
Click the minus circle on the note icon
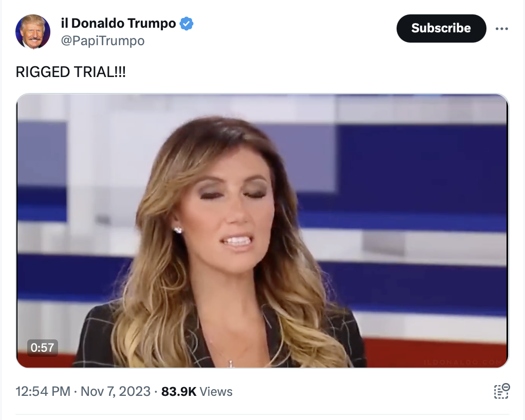point(506,387)
